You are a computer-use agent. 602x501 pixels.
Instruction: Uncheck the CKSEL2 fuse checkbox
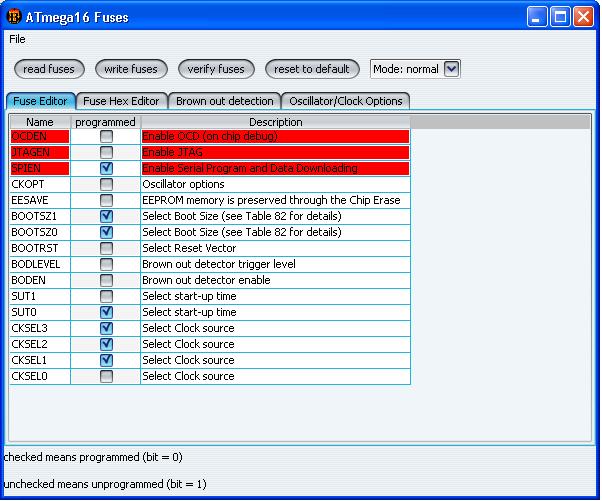(106, 344)
